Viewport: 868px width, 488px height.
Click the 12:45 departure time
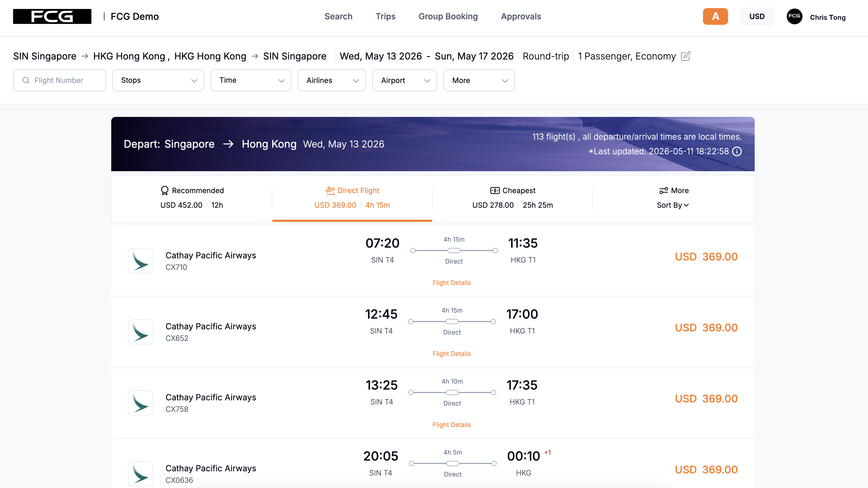click(x=382, y=314)
